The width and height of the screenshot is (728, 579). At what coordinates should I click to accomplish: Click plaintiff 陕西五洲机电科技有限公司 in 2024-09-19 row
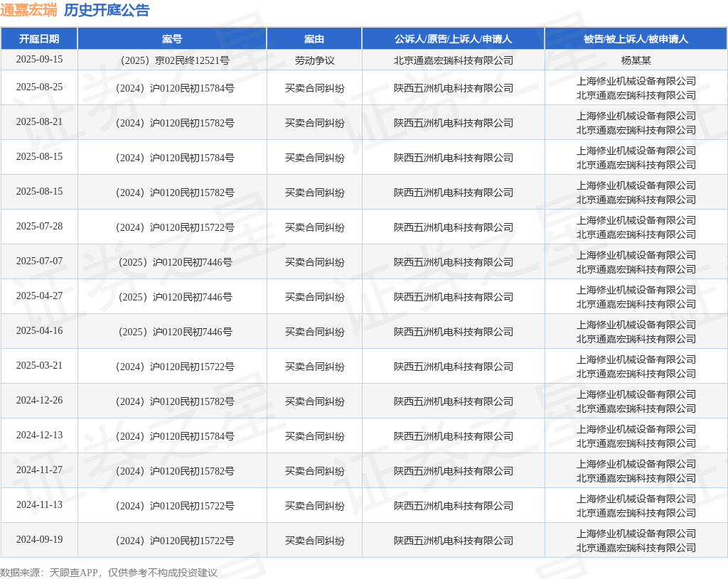click(453, 541)
